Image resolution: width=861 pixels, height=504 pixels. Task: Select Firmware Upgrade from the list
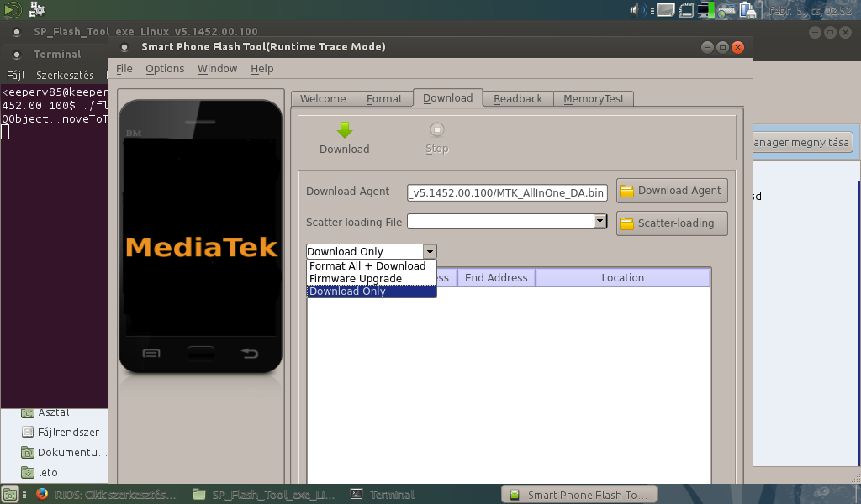tap(371, 279)
